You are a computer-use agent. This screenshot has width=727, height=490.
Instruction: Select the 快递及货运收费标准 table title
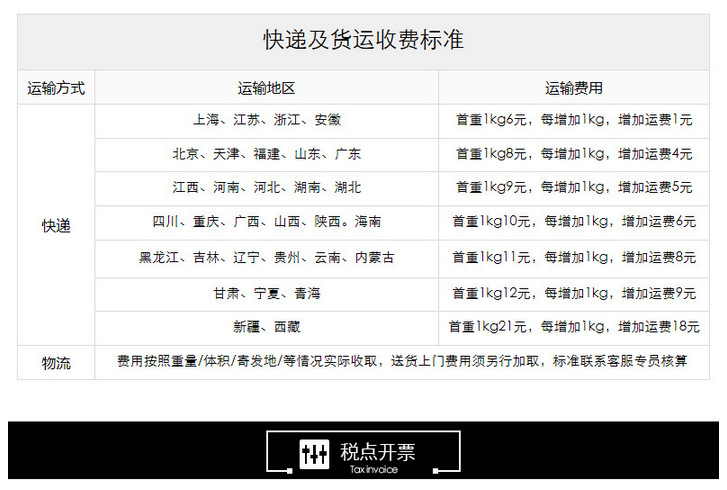tap(364, 40)
